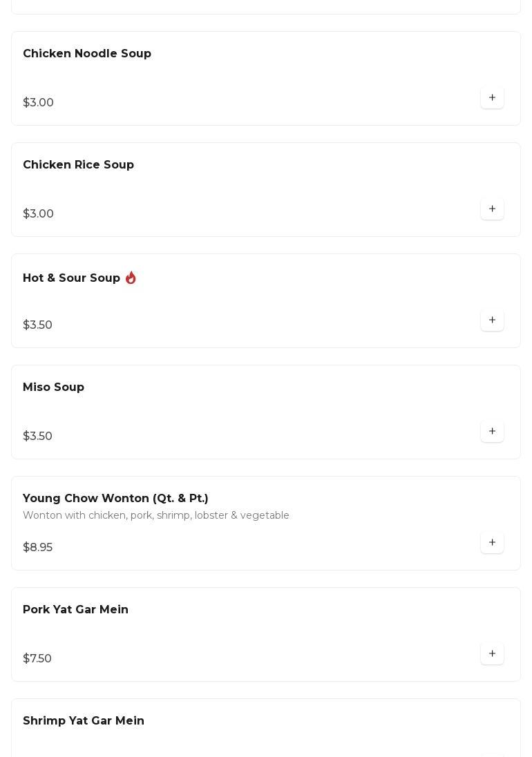Click the $3.50 price under Miso Soup
Image resolution: width=532 pixels, height=757 pixels.
(x=38, y=436)
